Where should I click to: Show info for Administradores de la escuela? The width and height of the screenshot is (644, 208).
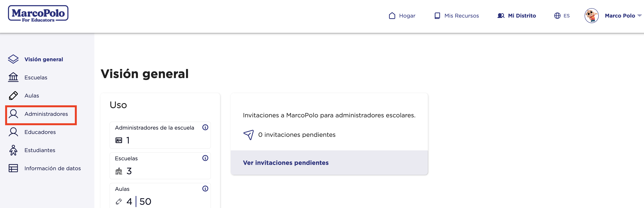(x=205, y=127)
